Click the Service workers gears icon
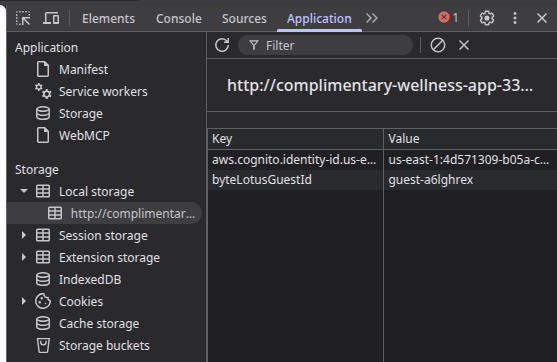This screenshot has width=557, height=362. [x=43, y=91]
